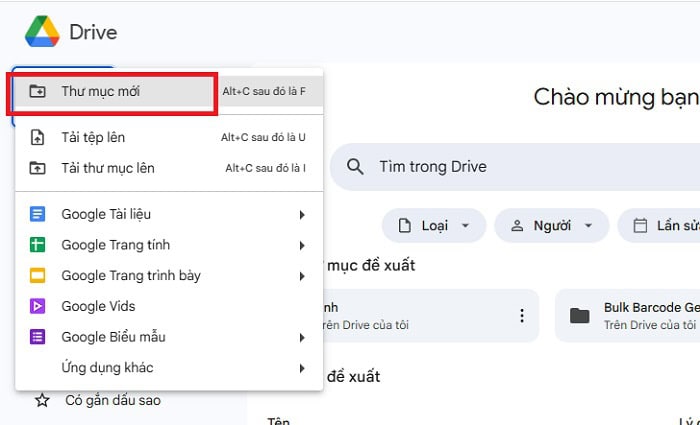Click the search magnifier icon
Image resolution: width=700 pixels, height=425 pixels.
pyautogui.click(x=355, y=167)
